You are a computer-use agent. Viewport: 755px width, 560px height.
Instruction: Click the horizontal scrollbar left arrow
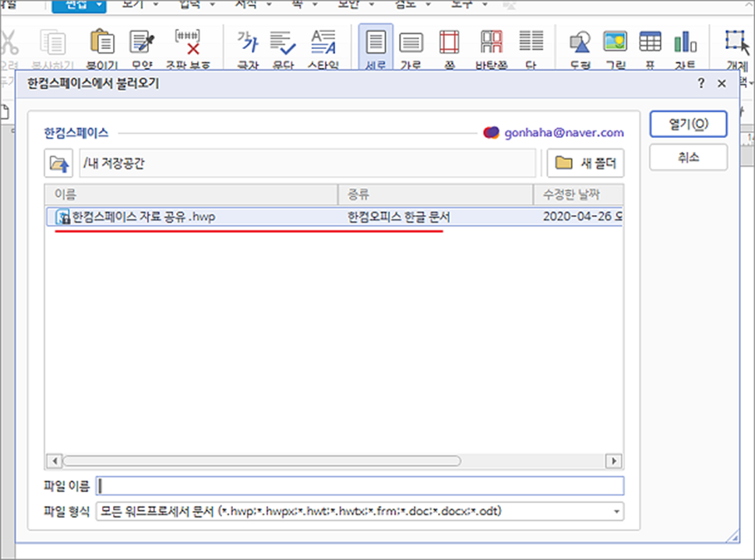[55, 461]
